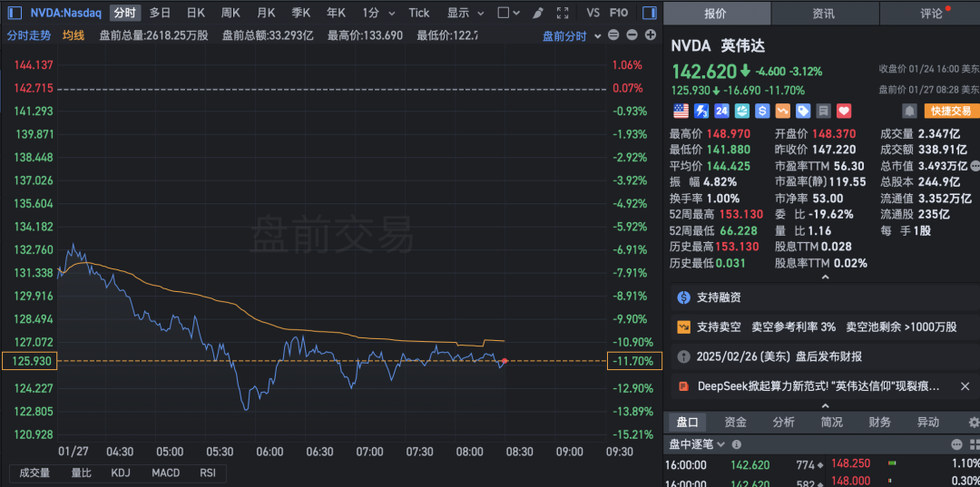This screenshot has width=980, height=487.
Task: Switch to 日K chart tab
Action: (x=196, y=13)
